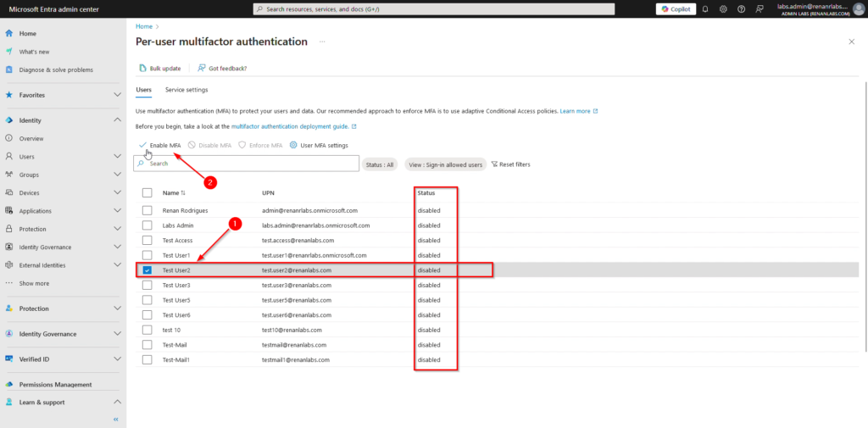Click the Groups icon in sidebar
The height and width of the screenshot is (428, 868).
[8, 175]
